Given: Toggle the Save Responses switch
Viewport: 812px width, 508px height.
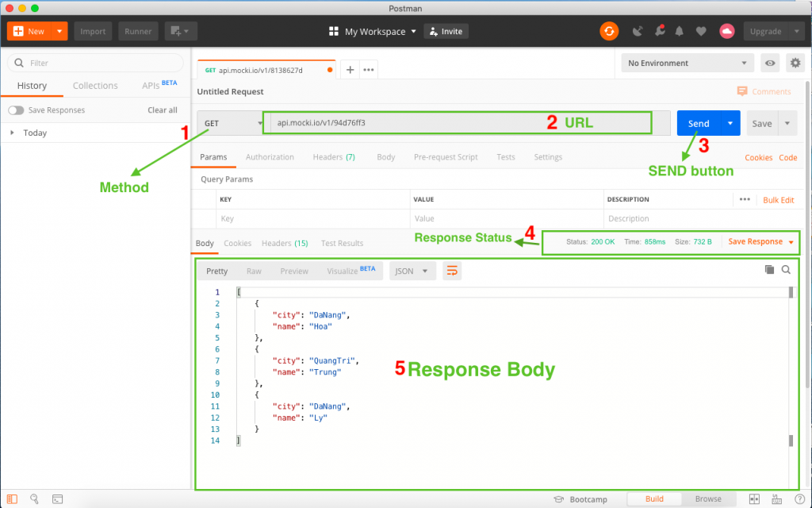Looking at the screenshot, I should 16,110.
